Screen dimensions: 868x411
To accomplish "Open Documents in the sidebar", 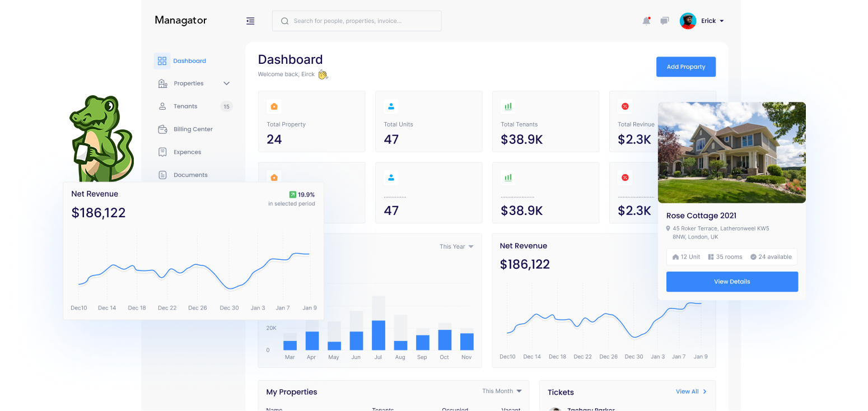I will 190,175.
